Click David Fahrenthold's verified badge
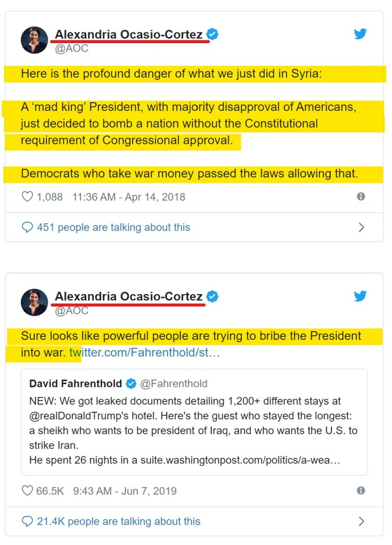Viewport: 392px width, 545px height. (x=130, y=384)
